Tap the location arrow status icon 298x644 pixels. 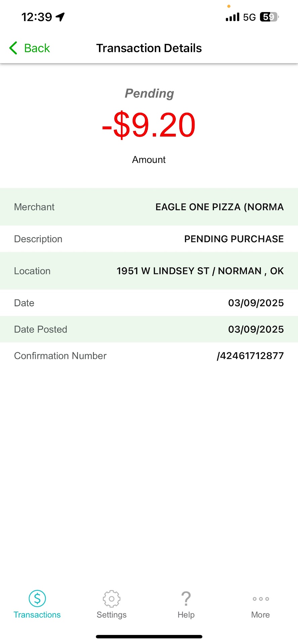pos(60,17)
